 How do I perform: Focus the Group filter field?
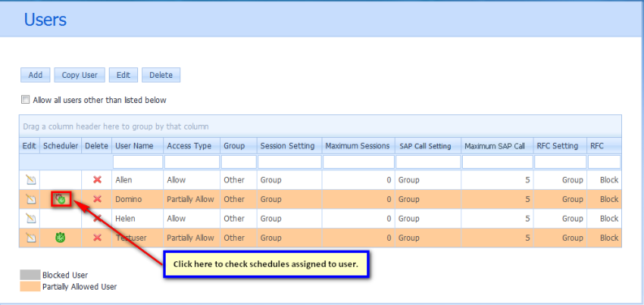click(x=239, y=161)
